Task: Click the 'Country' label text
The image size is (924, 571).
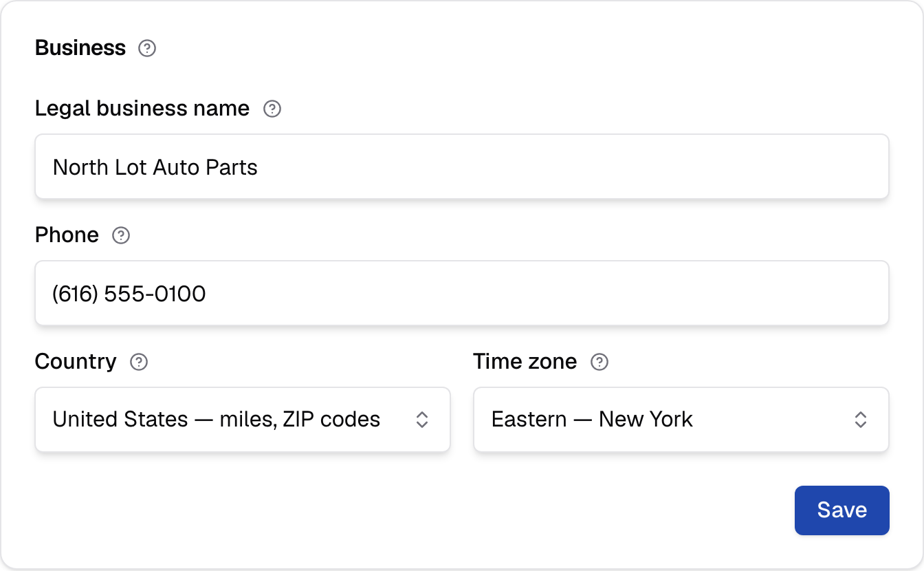Action: [76, 362]
